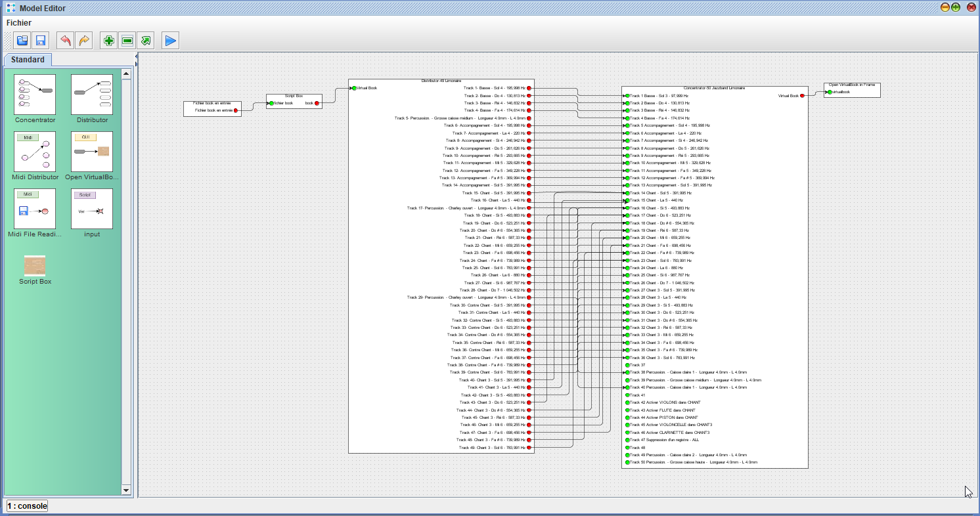
Task: Click the green diagonal arrow toolbar icon
Action: click(146, 41)
